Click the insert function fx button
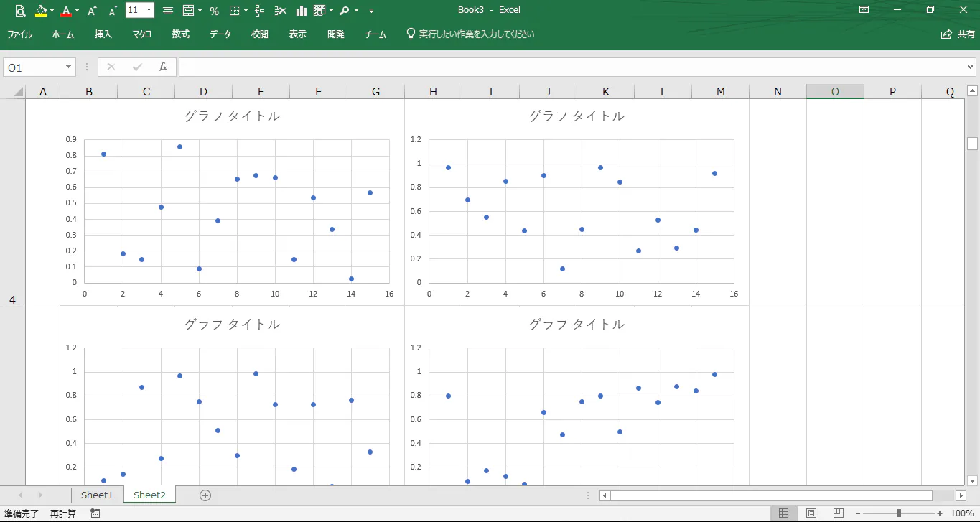 tap(163, 67)
